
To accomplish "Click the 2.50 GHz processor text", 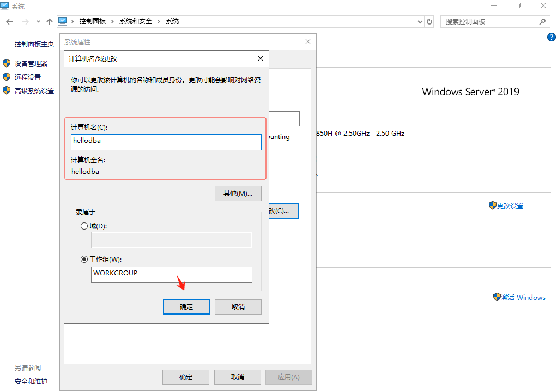I will [x=390, y=133].
